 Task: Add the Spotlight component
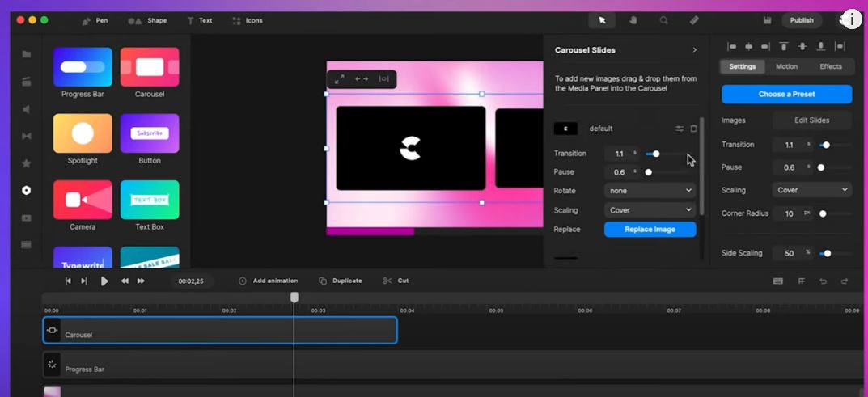[x=83, y=133]
